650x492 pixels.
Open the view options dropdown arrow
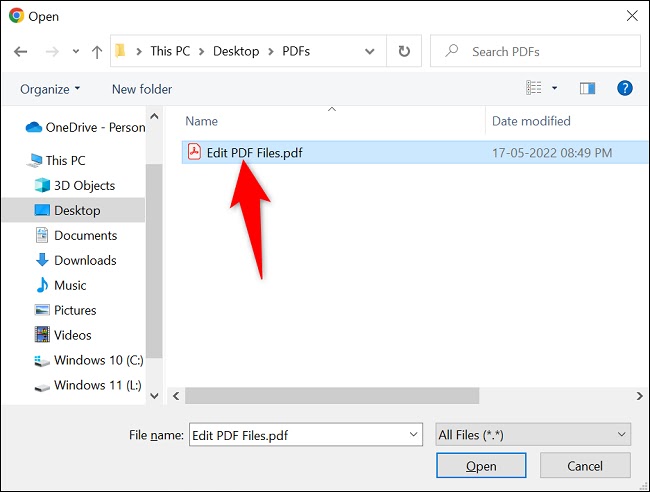click(x=554, y=88)
